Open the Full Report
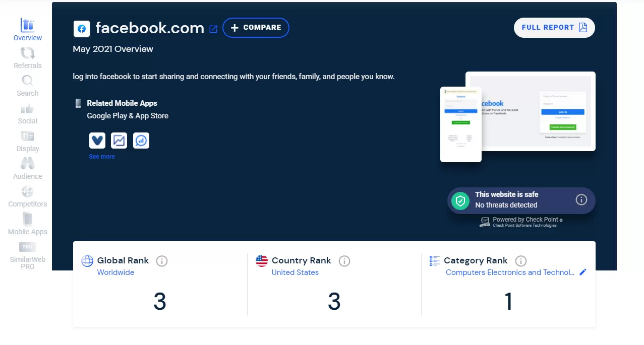644x345 pixels. click(x=554, y=28)
